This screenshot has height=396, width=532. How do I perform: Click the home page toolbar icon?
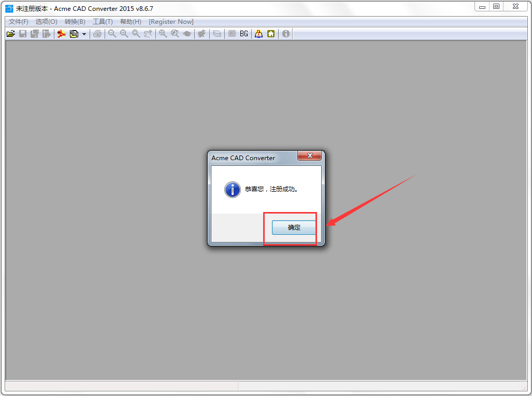(x=271, y=34)
